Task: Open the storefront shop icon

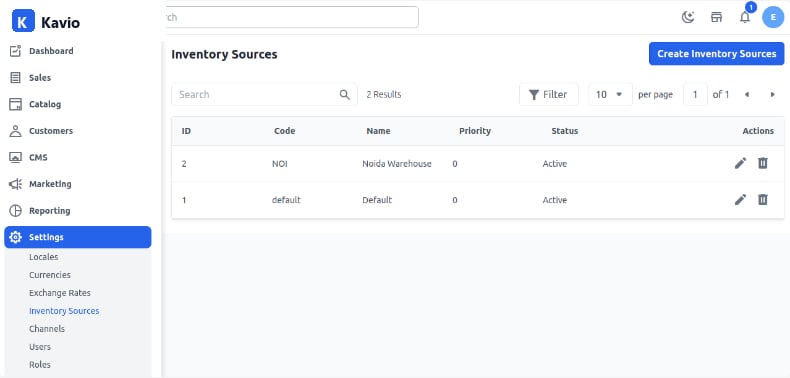Action: point(716,17)
